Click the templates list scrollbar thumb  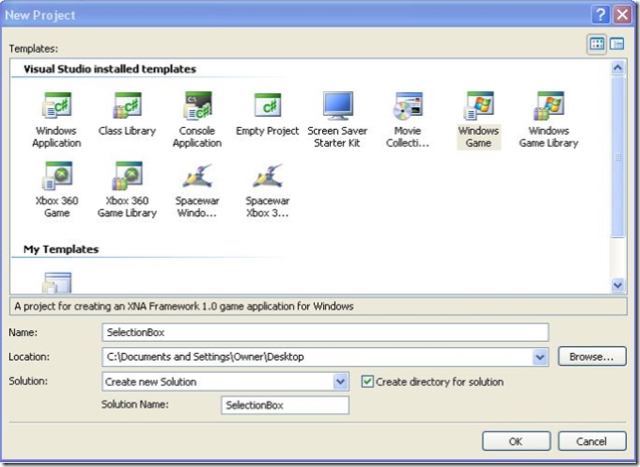click(x=618, y=156)
